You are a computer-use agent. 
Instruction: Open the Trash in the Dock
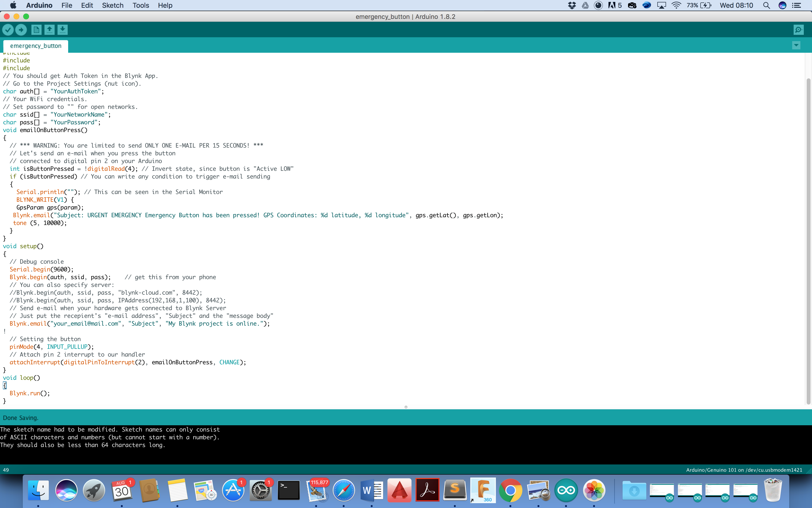tap(773, 491)
